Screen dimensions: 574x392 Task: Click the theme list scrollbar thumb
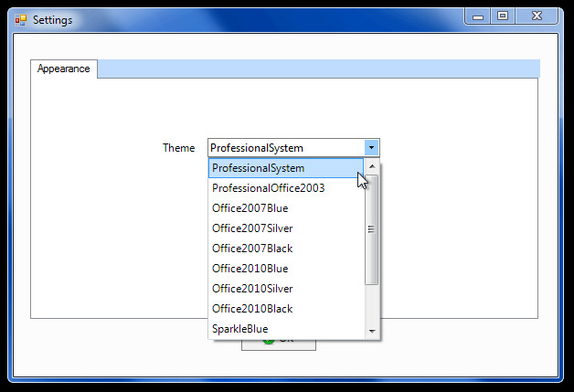[x=372, y=229]
